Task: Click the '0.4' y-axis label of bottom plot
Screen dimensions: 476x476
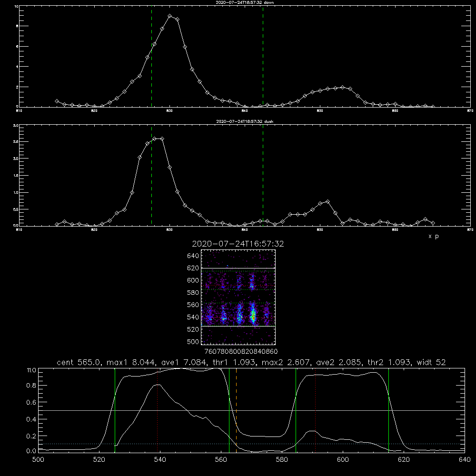Action: (31, 419)
